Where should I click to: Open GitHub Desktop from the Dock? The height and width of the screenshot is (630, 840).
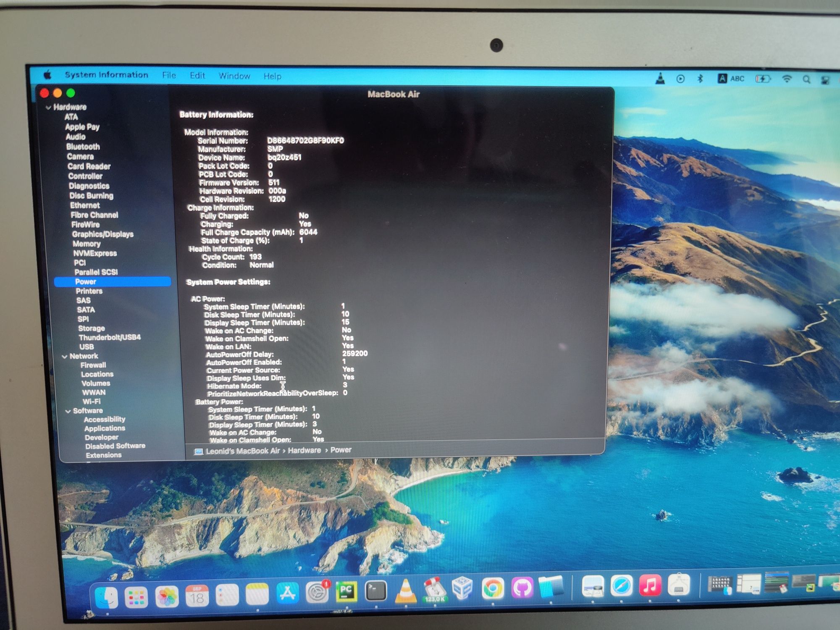522,587
